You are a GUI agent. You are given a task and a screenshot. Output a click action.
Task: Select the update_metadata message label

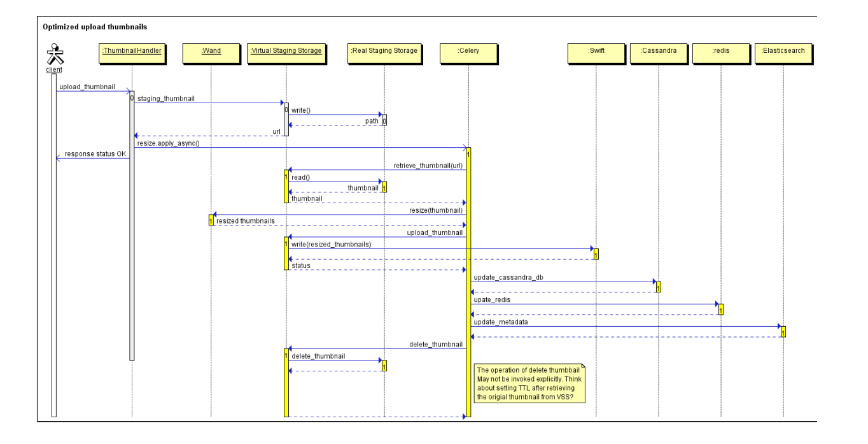501,322
